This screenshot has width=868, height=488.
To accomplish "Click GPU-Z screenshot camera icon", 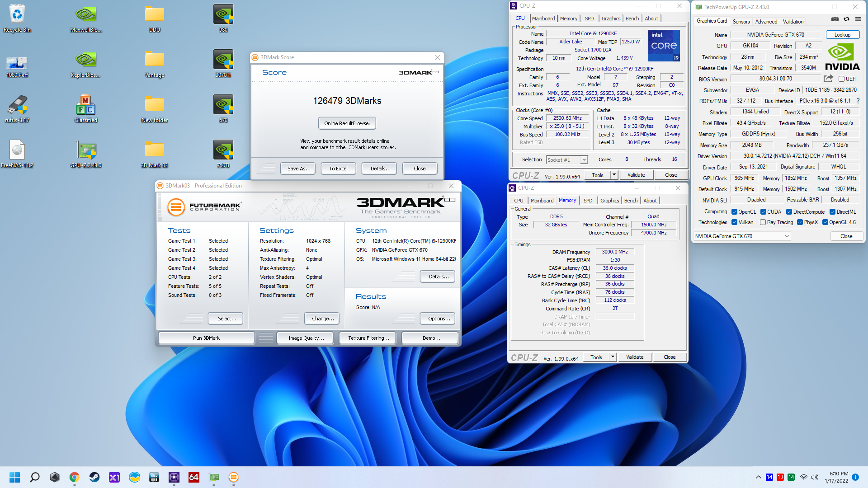I will point(835,19).
